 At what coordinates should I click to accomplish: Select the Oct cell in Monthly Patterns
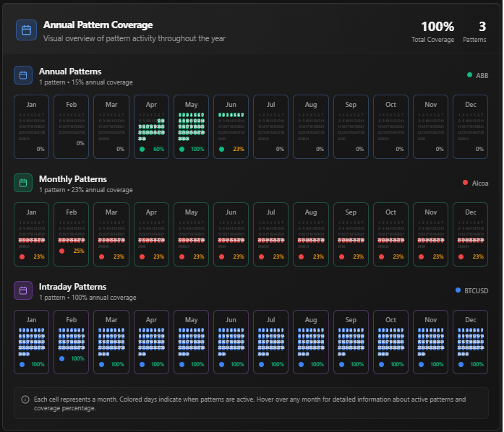391,234
